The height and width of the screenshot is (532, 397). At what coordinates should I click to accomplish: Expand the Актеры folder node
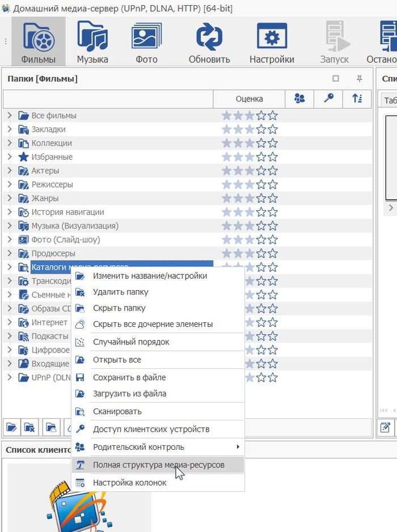point(10,171)
